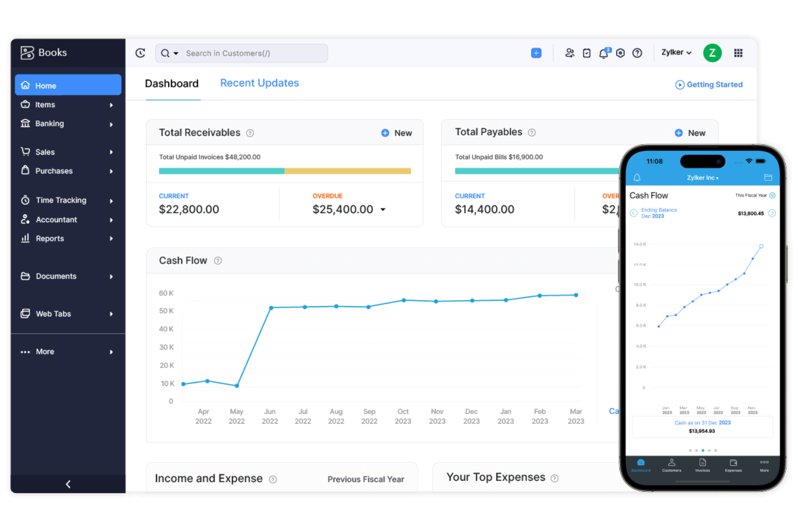The image size is (798, 532).
Task: Expand the Accountant submenu arrow
Action: click(x=112, y=220)
